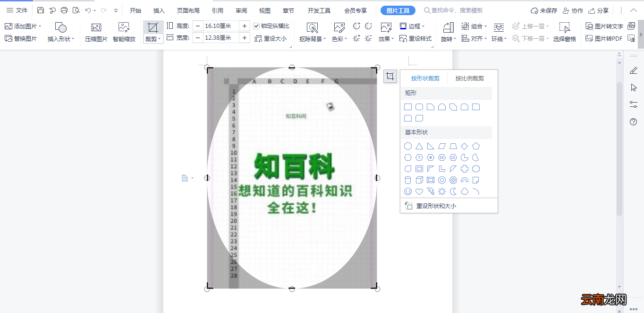
Task: Click the 高度 16.10厘米 input field
Action: (221, 26)
